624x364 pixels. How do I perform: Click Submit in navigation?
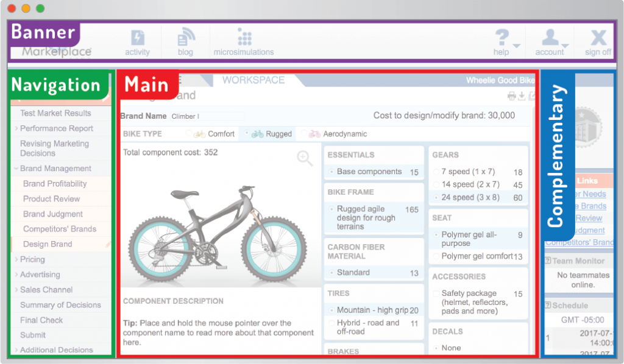tap(33, 335)
